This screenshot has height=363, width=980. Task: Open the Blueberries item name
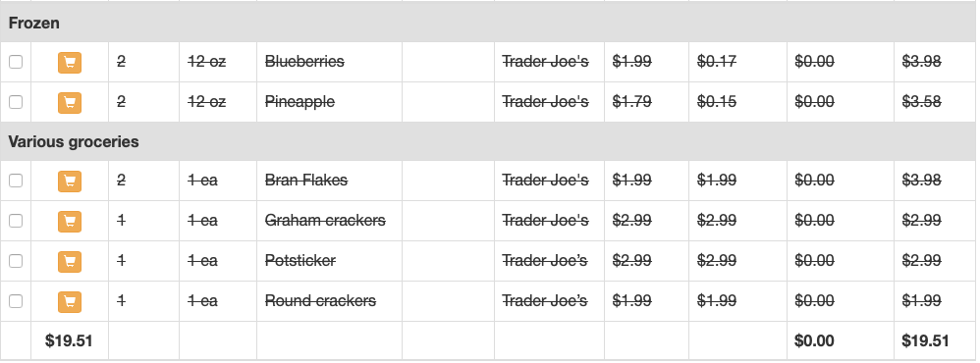304,61
